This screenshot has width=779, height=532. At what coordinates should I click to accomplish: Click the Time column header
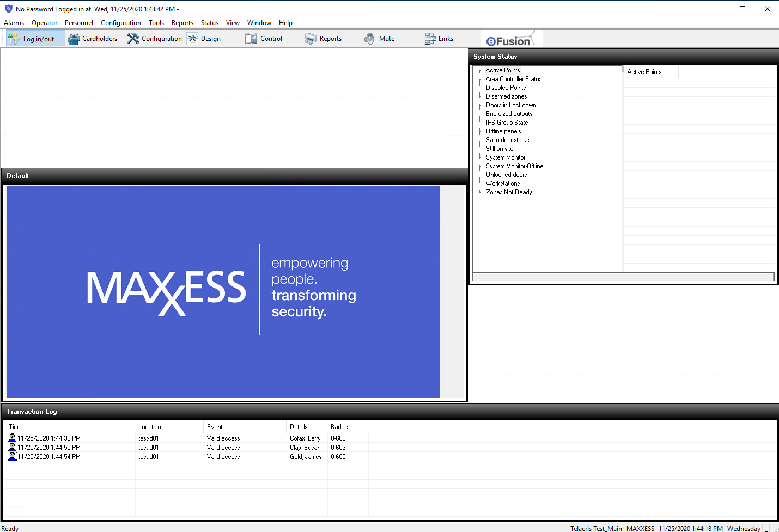click(x=15, y=427)
